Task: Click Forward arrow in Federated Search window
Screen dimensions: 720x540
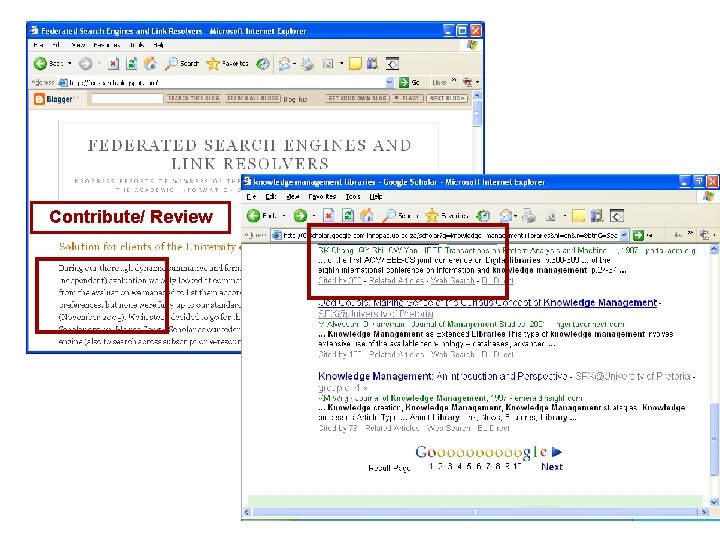Action: [85, 63]
